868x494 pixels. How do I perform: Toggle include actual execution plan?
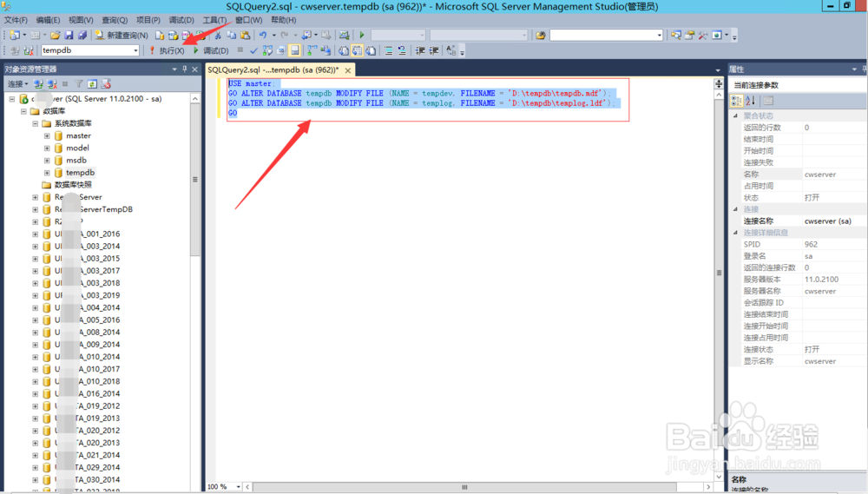[312, 50]
